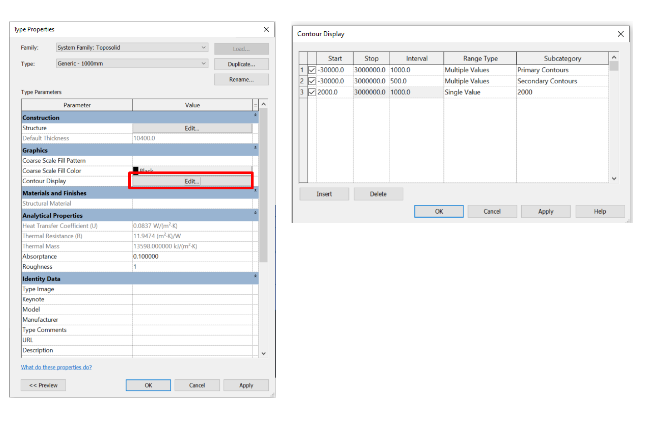Apply changes in Contour Display
This screenshot has width=651, height=424.
[x=546, y=211]
